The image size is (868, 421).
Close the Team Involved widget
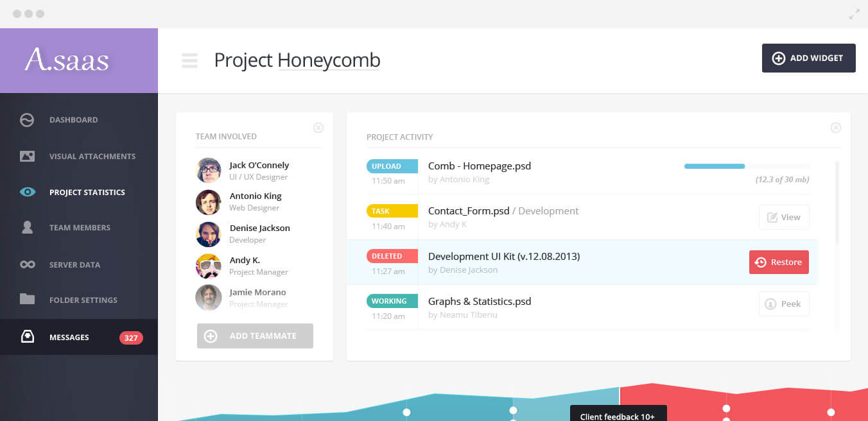tap(318, 128)
